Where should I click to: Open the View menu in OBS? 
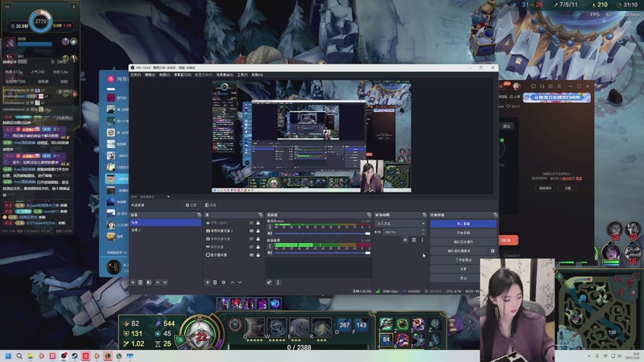click(x=164, y=75)
